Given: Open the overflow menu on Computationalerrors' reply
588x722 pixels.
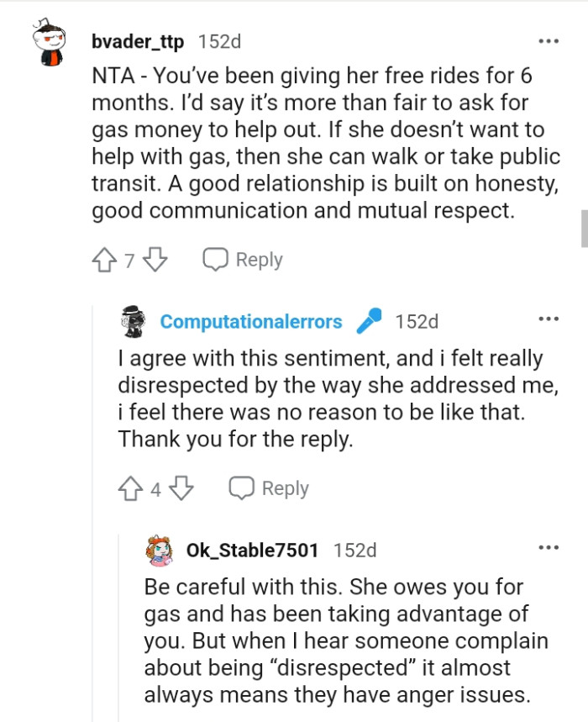Looking at the screenshot, I should pos(549,318).
